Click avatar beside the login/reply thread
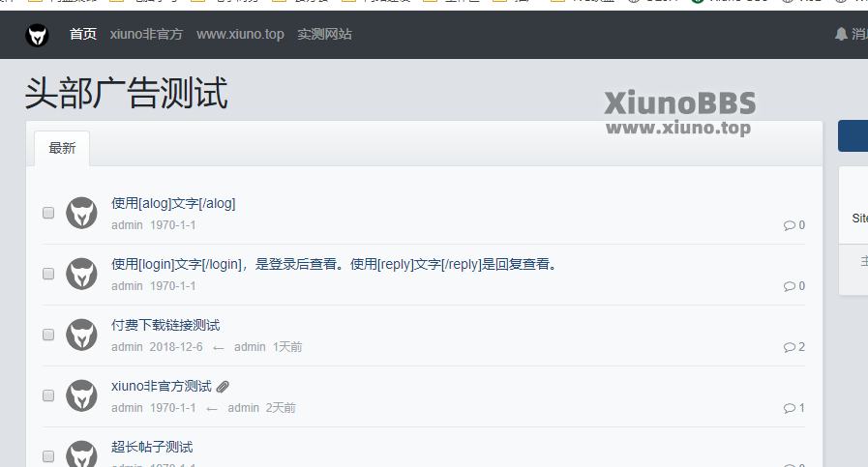 (82, 274)
